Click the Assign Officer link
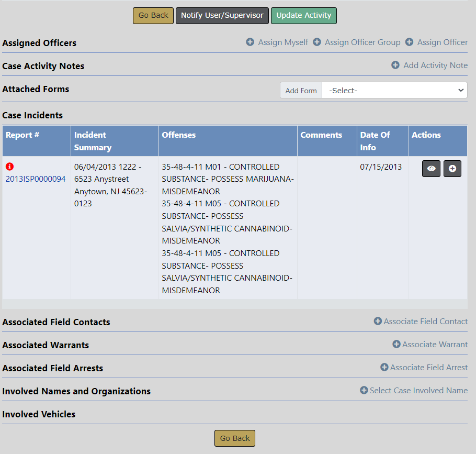This screenshot has height=454, width=476. pos(442,42)
